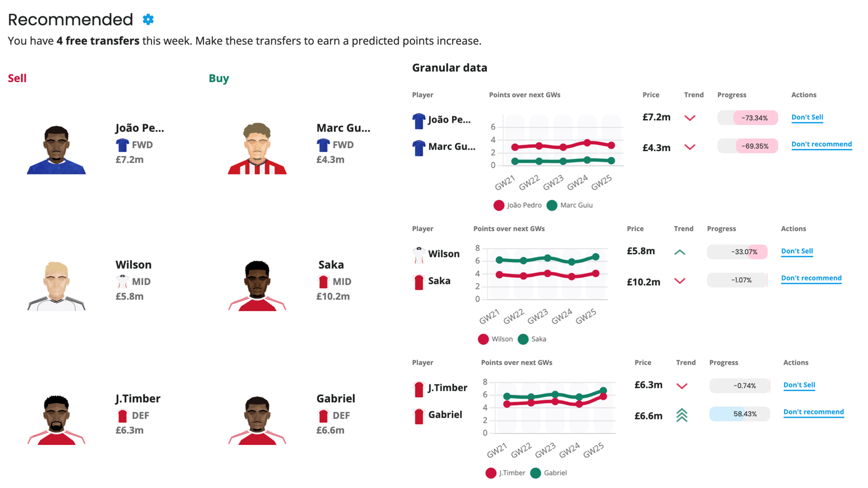Toggle the João Pedro legend marker in the first chart
This screenshot has height=488, width=868.
point(498,205)
